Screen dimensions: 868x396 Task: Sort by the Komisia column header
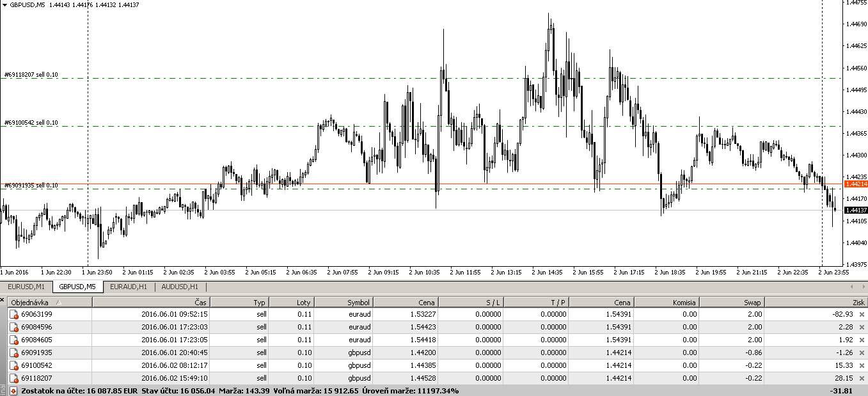point(667,302)
